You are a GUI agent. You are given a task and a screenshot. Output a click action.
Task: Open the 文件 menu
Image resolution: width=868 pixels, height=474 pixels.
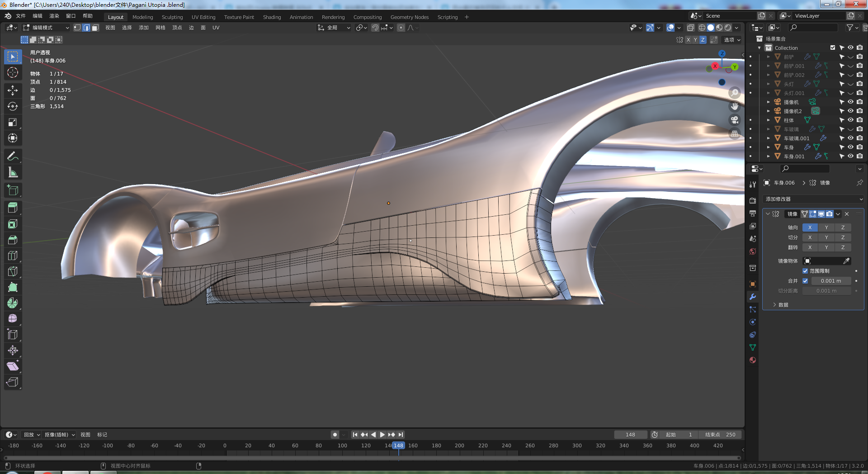click(21, 16)
